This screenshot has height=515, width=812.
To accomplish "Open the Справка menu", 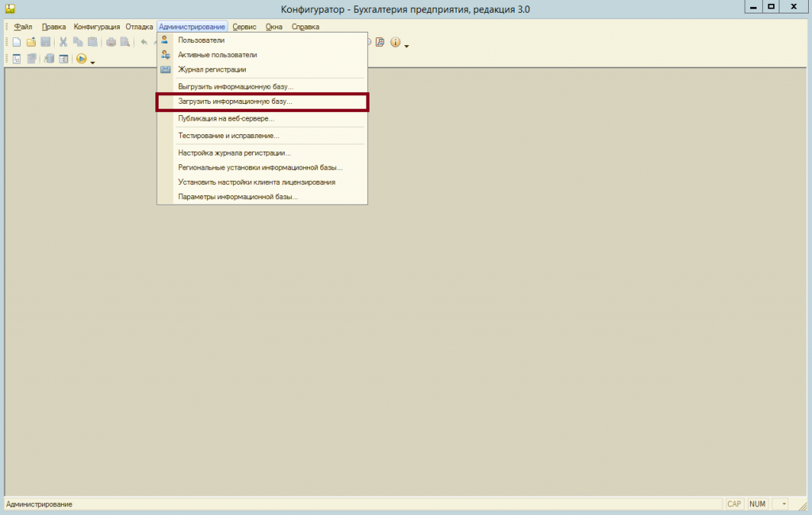I will [x=305, y=27].
